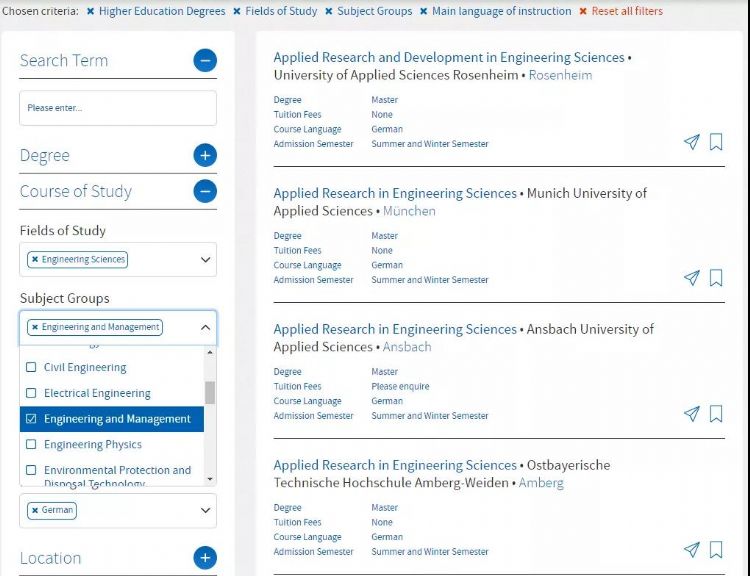Bookmark the Munich University course
The width and height of the screenshot is (750, 576).
pos(716,278)
